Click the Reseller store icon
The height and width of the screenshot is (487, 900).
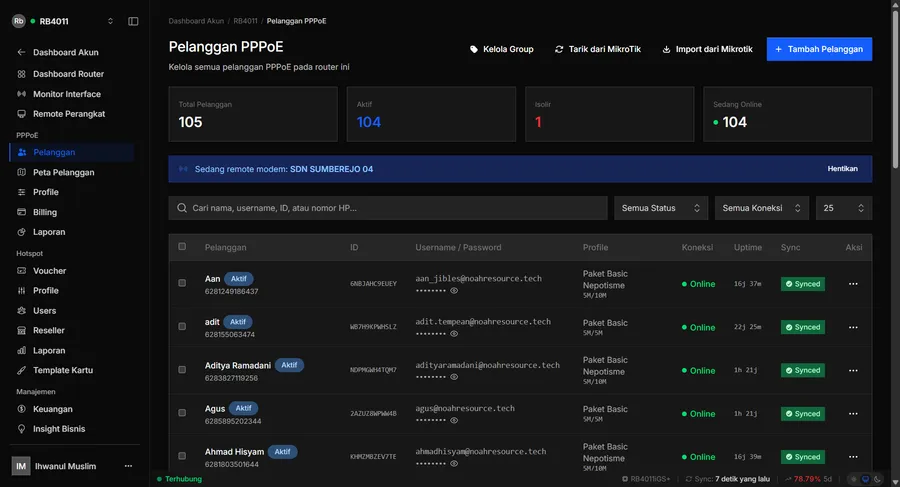tap(22, 330)
